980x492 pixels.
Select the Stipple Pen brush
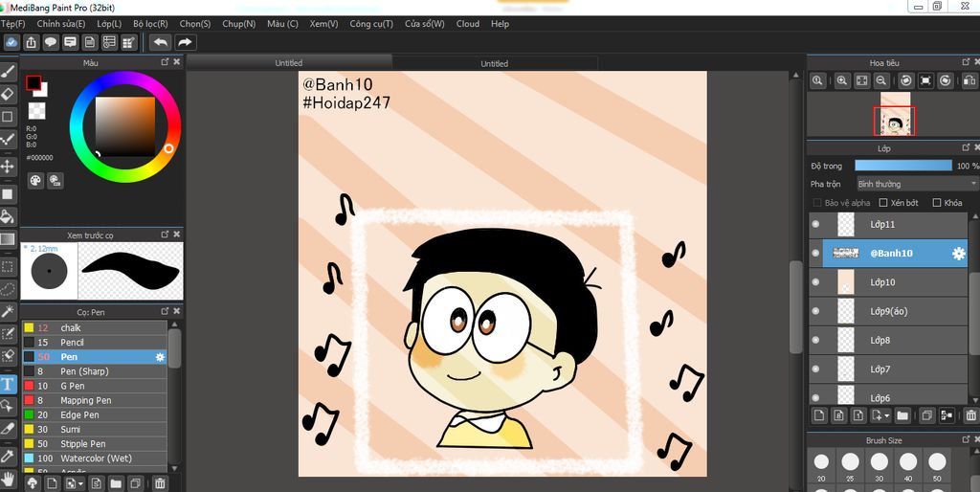coord(95,444)
